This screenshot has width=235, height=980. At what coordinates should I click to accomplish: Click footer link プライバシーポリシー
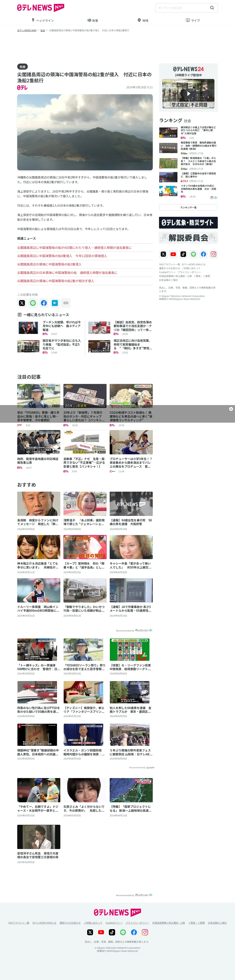coord(137,923)
